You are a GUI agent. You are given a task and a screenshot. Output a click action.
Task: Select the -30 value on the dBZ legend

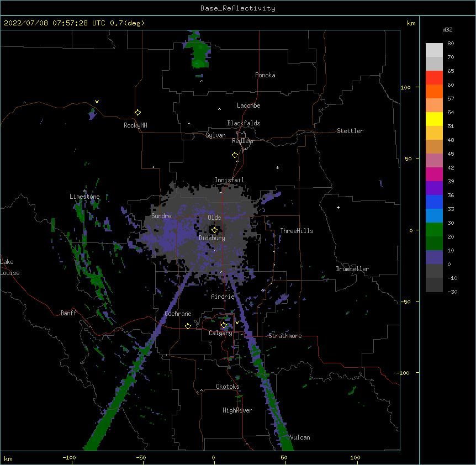pos(452,292)
